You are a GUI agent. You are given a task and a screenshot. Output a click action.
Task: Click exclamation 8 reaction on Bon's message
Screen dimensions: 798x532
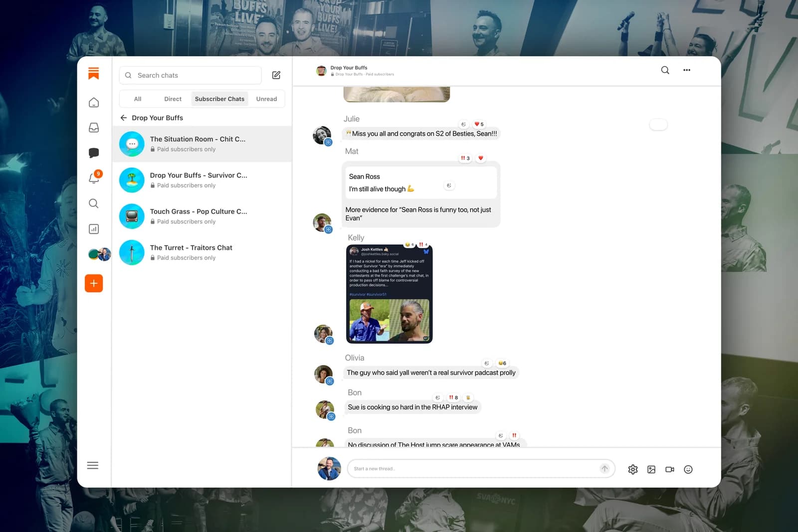453,397
